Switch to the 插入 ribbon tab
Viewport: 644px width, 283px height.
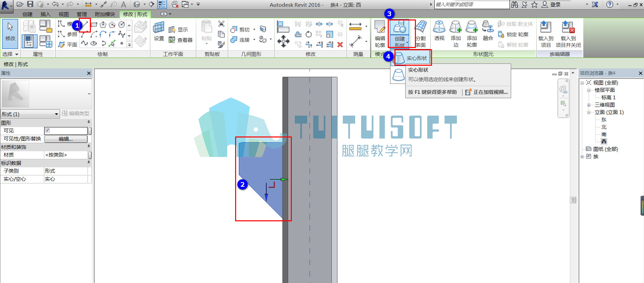tap(46, 14)
